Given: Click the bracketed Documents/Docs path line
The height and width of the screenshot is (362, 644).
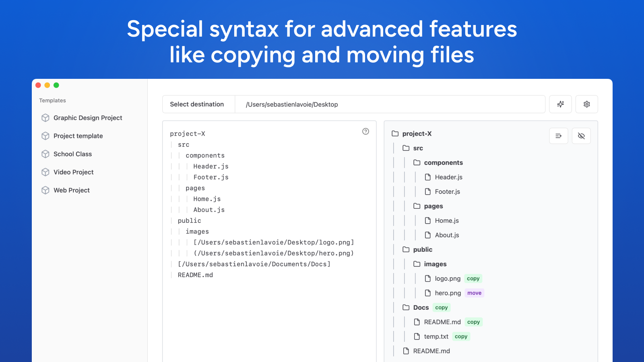Looking at the screenshot, I should pyautogui.click(x=254, y=264).
